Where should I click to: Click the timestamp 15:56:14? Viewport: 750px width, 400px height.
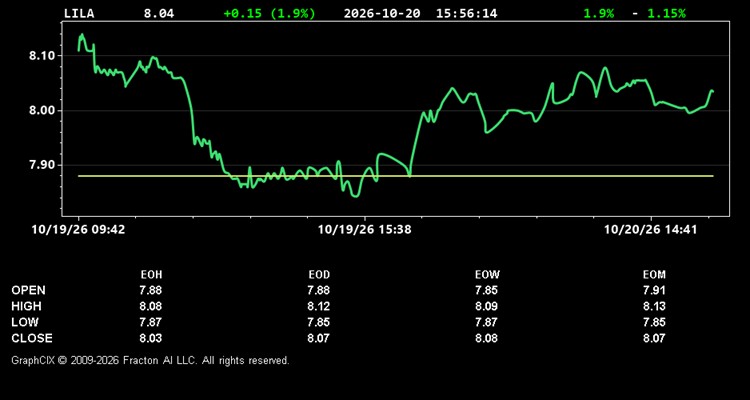point(466,13)
